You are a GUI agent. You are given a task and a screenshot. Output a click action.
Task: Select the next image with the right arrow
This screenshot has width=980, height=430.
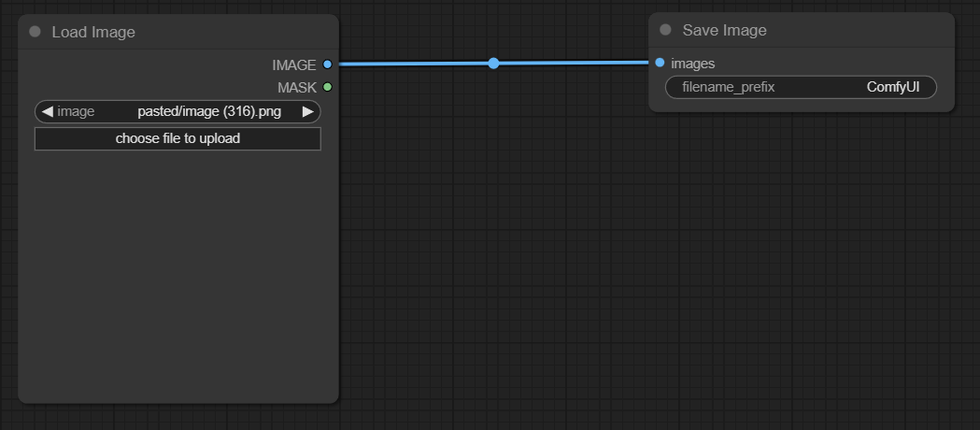(x=307, y=112)
